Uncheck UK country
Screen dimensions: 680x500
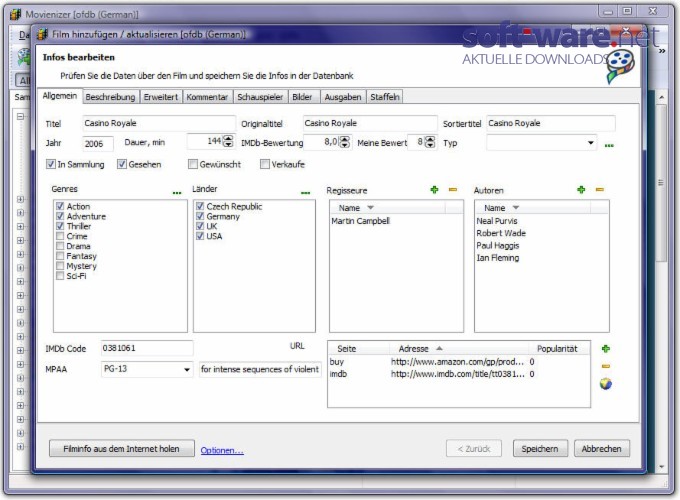pyautogui.click(x=200, y=226)
